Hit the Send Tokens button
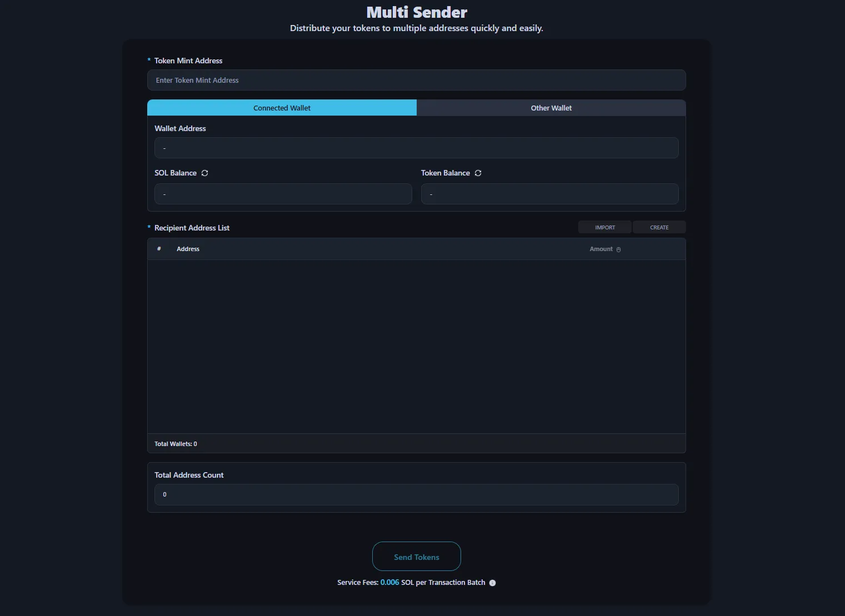Screen dimensions: 845x616 point(416,557)
